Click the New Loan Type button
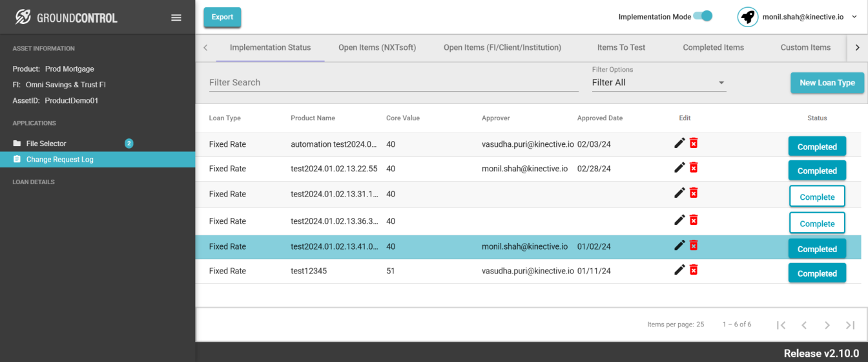The image size is (868, 362). coord(827,83)
